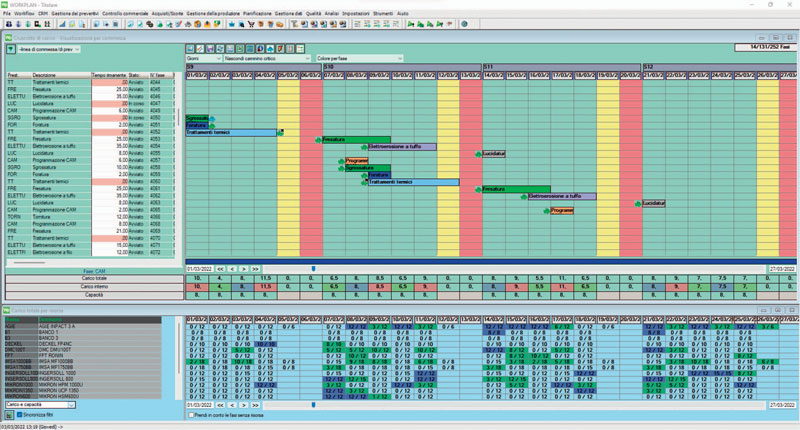Click the Carico totale row button
Screen dimensions: 800x430
click(x=94, y=279)
